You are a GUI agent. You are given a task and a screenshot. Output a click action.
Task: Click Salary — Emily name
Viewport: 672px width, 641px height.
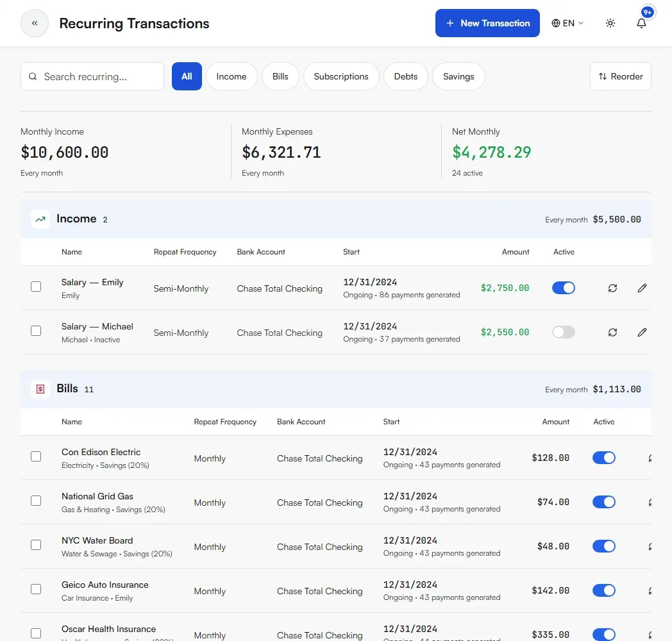coord(92,282)
